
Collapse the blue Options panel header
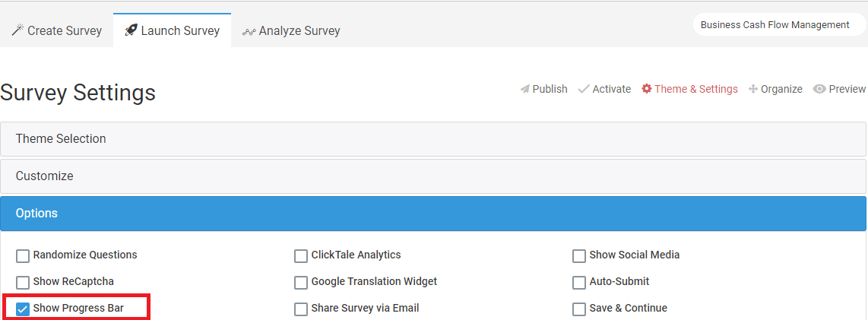pos(433,213)
